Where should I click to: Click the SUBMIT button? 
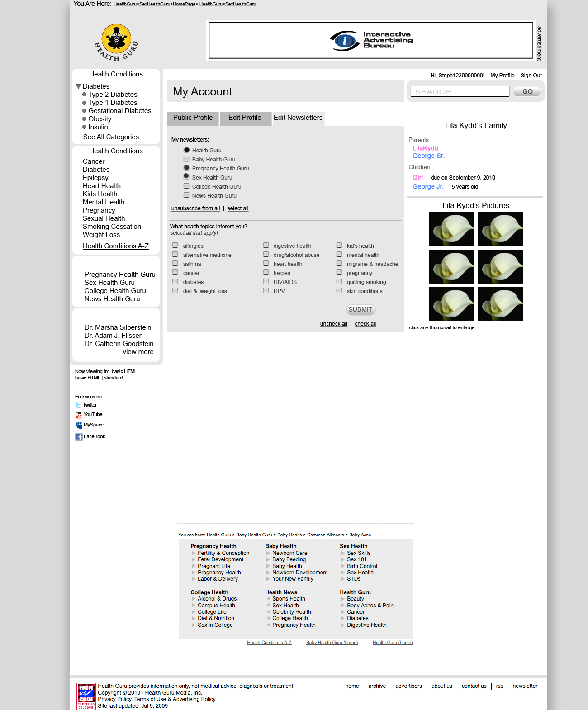[360, 310]
